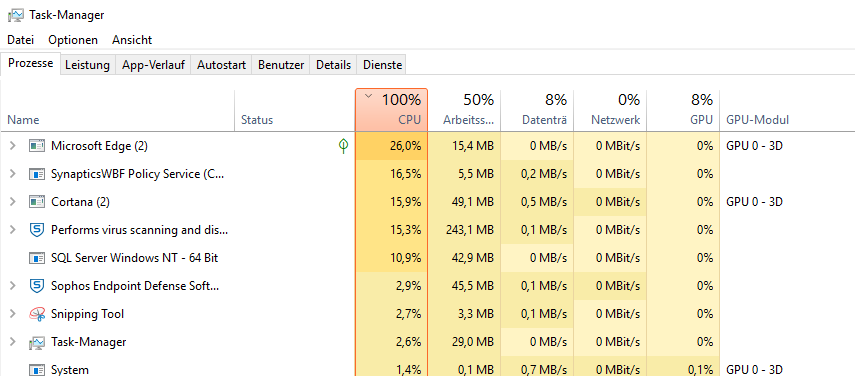
Task: Click the SQL Server Windows NT icon
Action: coord(37,258)
